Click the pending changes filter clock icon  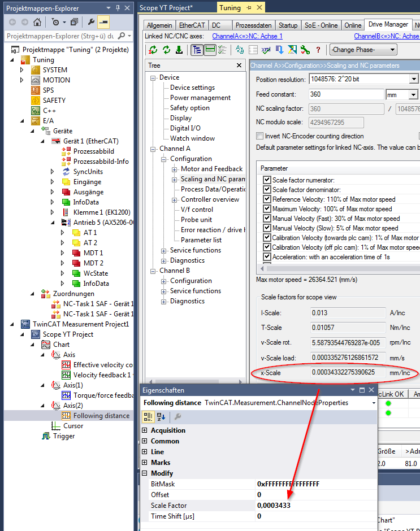tap(55, 23)
